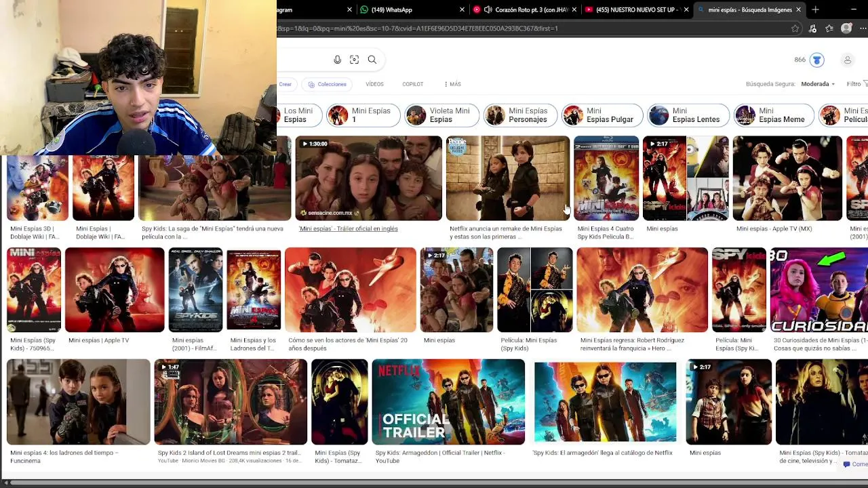Open the Netflix remake de Mini Espías image
Image resolution: width=868 pixels, height=488 pixels.
(x=508, y=178)
